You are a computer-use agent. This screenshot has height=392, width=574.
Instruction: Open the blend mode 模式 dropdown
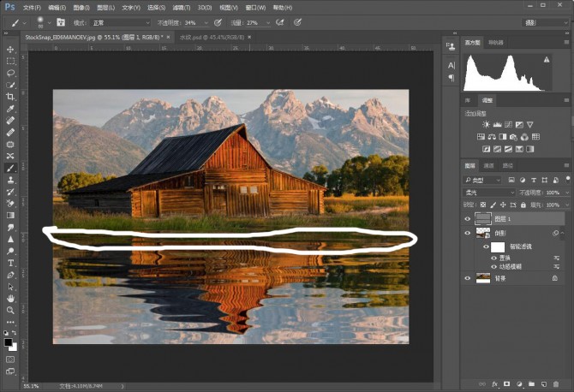point(119,22)
